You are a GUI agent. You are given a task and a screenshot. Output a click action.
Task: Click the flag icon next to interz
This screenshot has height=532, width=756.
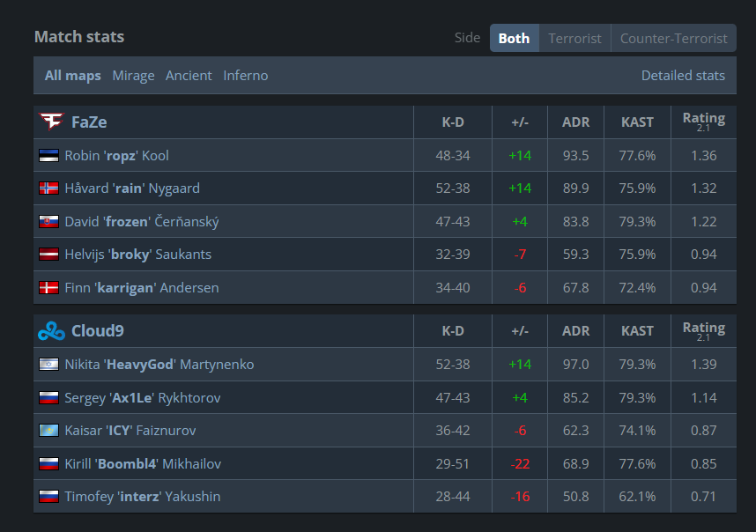pos(48,496)
